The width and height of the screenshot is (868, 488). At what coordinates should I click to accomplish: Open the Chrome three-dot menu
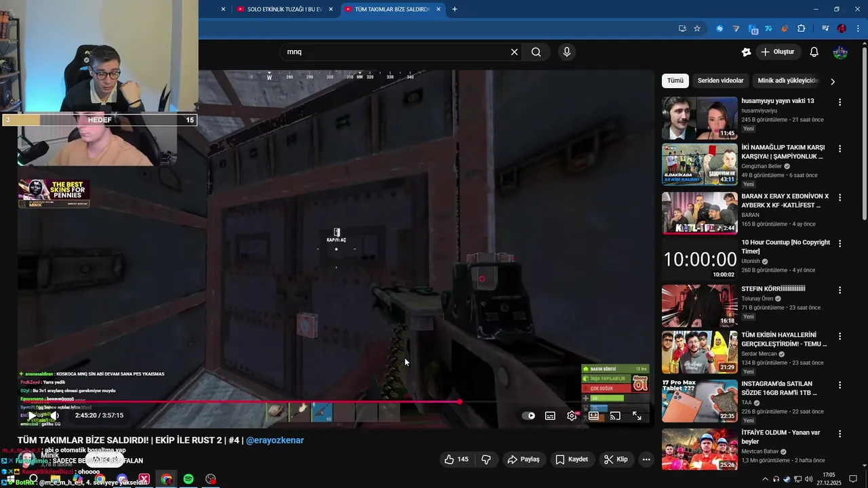click(856, 28)
